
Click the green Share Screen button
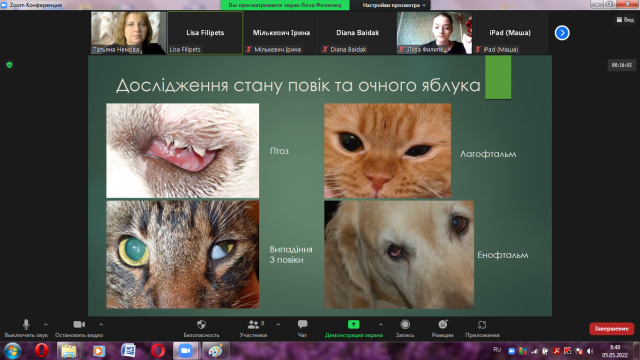pos(353,328)
